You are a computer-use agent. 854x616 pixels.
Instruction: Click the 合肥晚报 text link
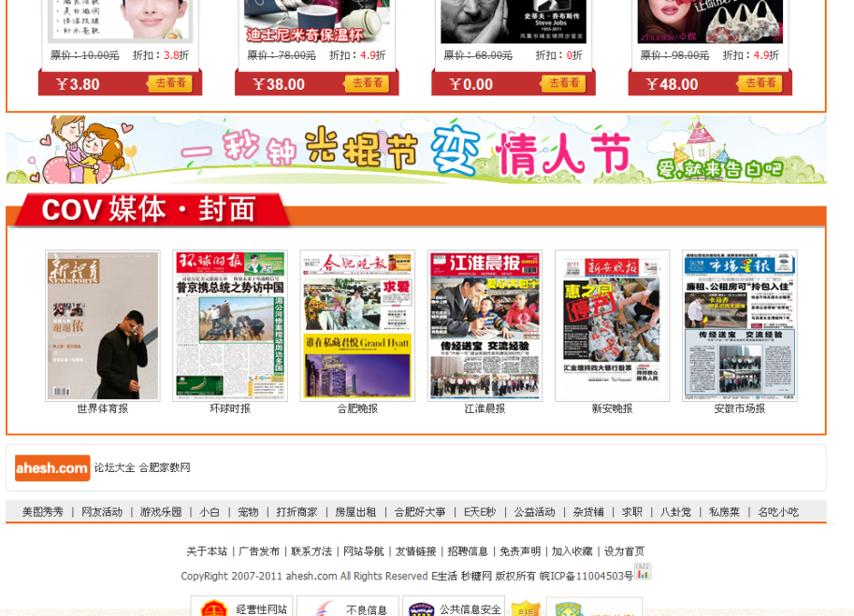coord(357,408)
